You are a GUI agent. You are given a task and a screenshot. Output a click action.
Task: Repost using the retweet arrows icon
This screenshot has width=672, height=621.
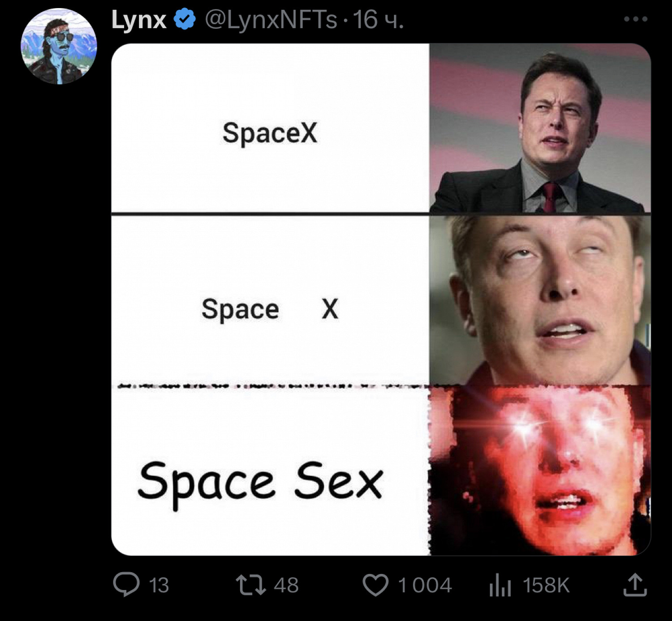[x=250, y=585]
